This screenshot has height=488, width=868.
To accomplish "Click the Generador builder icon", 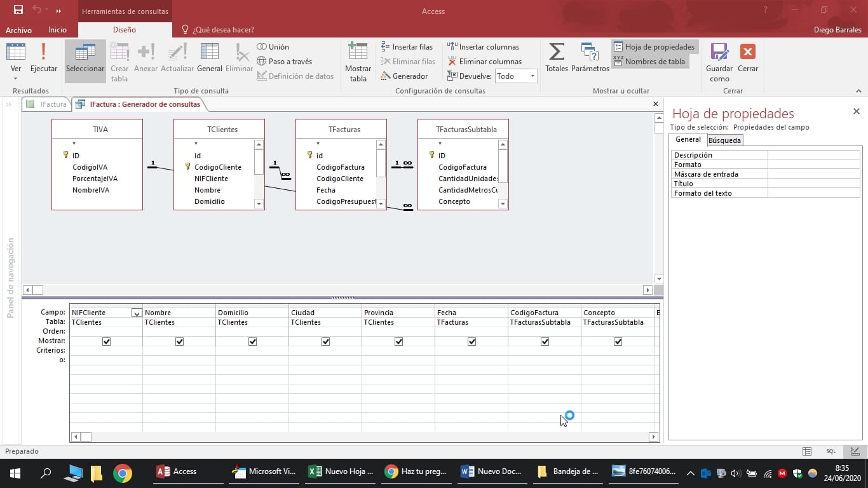I will [404, 76].
